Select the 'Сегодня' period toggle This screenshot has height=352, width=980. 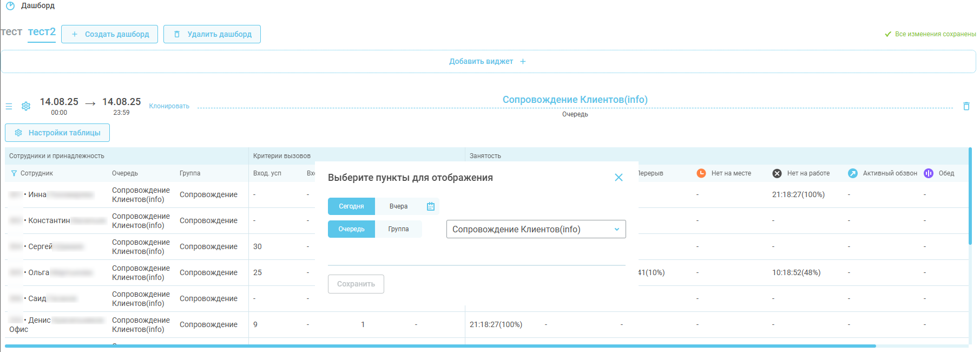(x=351, y=206)
